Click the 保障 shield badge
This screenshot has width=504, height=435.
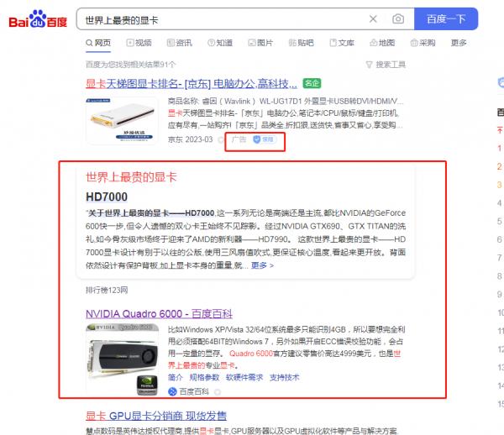(x=265, y=139)
